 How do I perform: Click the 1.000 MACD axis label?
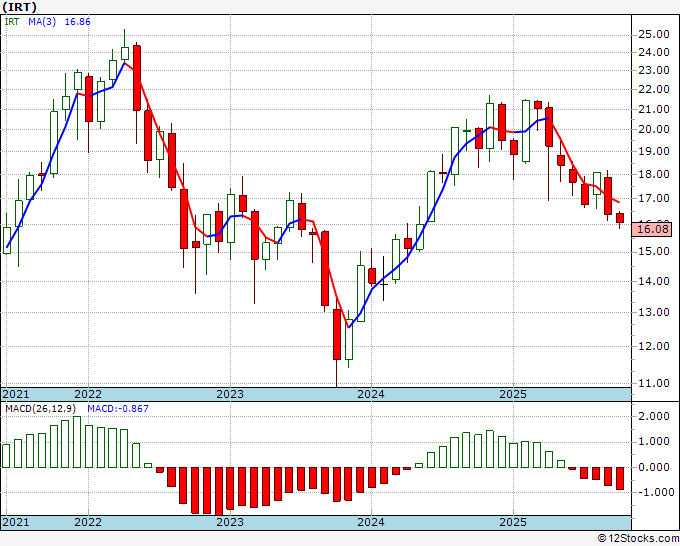pyautogui.click(x=654, y=442)
